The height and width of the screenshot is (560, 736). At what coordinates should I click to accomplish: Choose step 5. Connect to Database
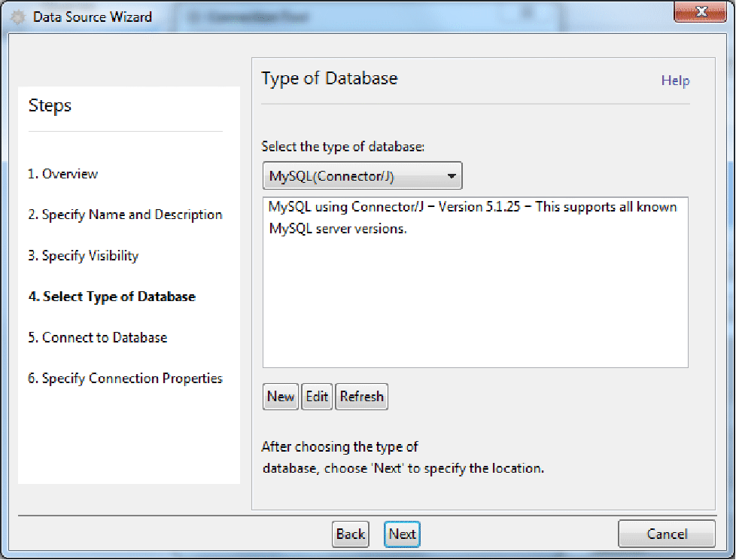tap(98, 337)
